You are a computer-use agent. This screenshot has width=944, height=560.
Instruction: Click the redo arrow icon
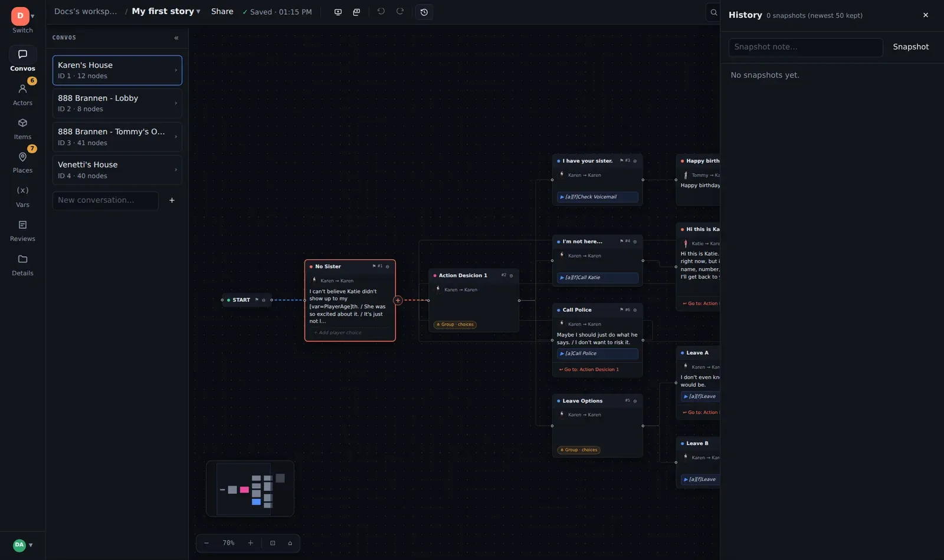[400, 12]
